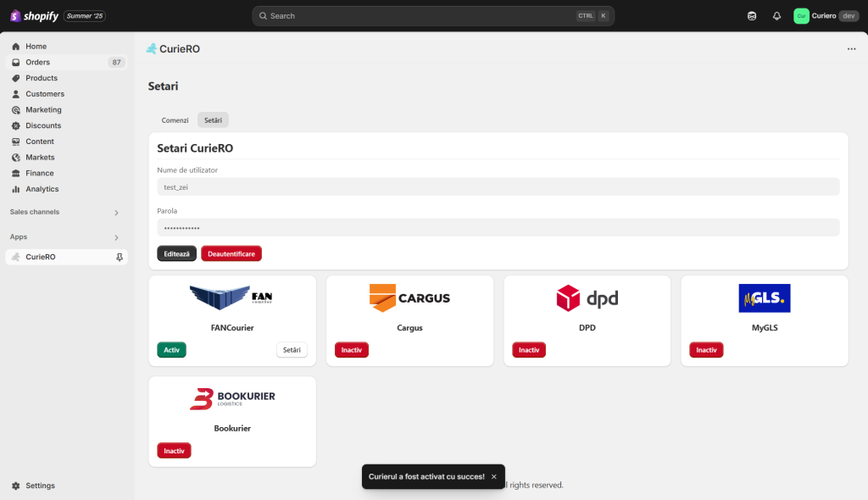This screenshot has width=868, height=500.
Task: Dismiss the success toast notification
Action: coord(494,477)
